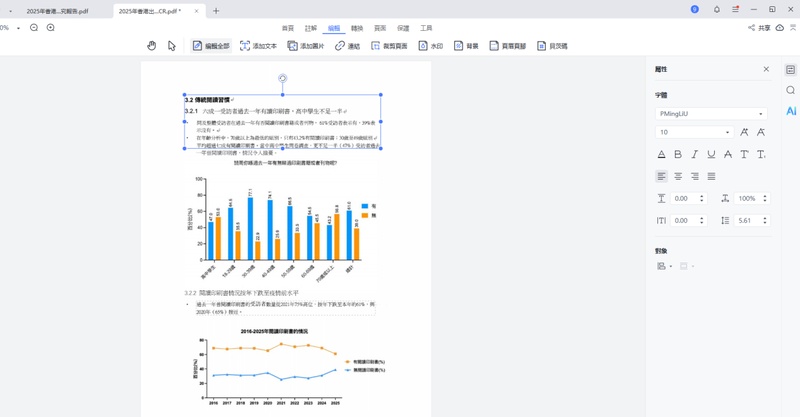The image size is (800, 417).
Task: Select the arrow pointer tool
Action: click(x=171, y=46)
